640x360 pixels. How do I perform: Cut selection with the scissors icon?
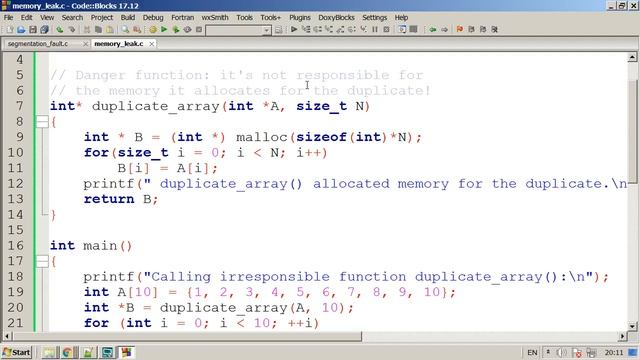point(87,29)
